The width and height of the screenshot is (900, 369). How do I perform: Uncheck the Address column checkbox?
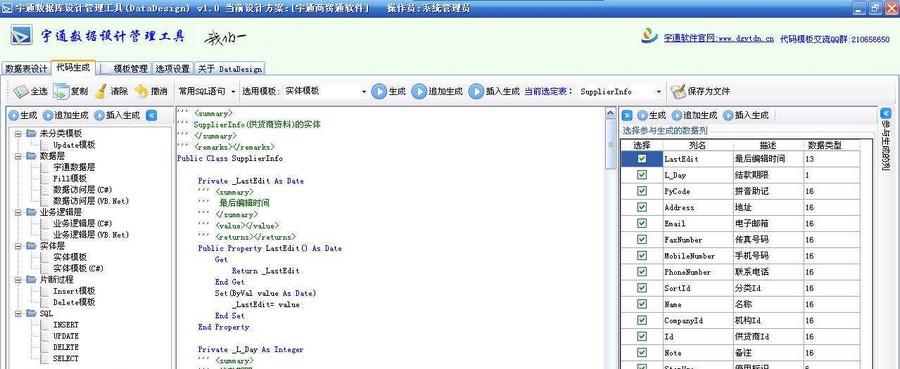(642, 207)
